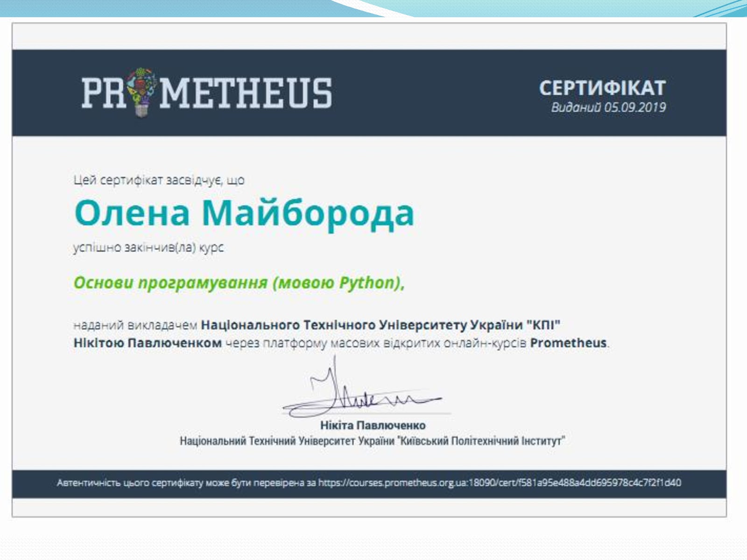
Task: Click the bold word 'Prometheus' in description
Action: 569,343
